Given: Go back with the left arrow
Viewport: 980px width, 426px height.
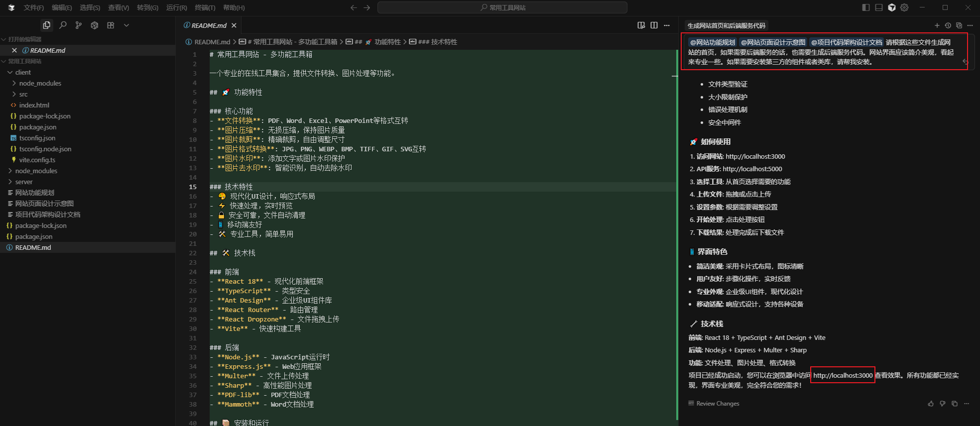Looking at the screenshot, I should [x=354, y=7].
